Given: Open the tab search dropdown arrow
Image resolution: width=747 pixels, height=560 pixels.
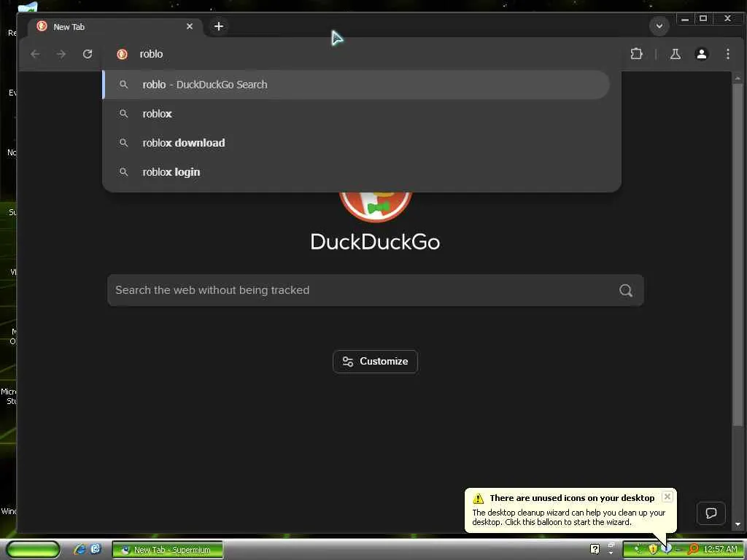Looking at the screenshot, I should click(x=659, y=26).
